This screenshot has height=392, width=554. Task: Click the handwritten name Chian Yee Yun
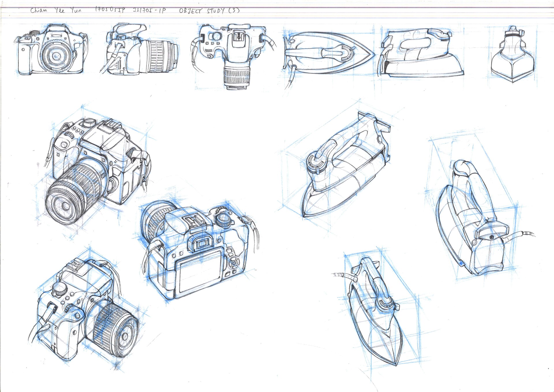(56, 11)
